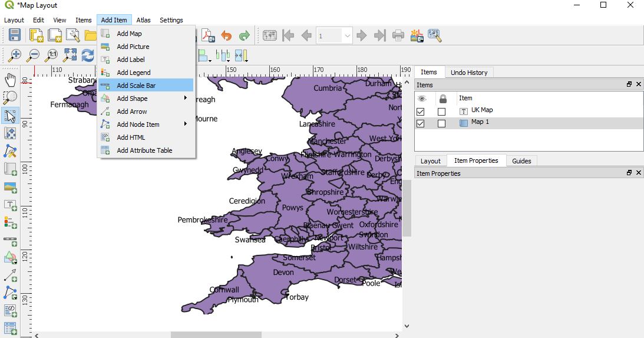Viewport: 644px width, 338px height.
Task: Select the Edit Nodes Item tool
Action: [10, 151]
